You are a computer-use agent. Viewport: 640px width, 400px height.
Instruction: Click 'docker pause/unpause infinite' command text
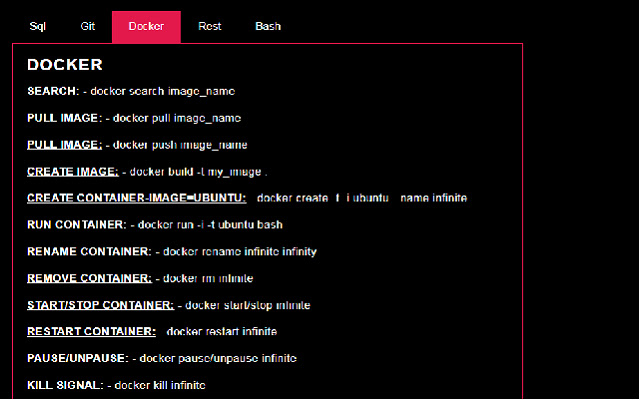218,359
